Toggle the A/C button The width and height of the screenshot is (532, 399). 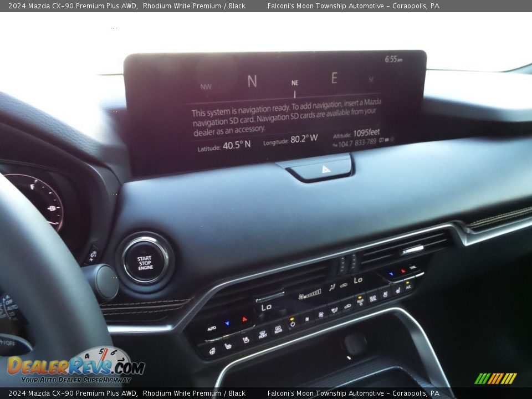point(408,286)
